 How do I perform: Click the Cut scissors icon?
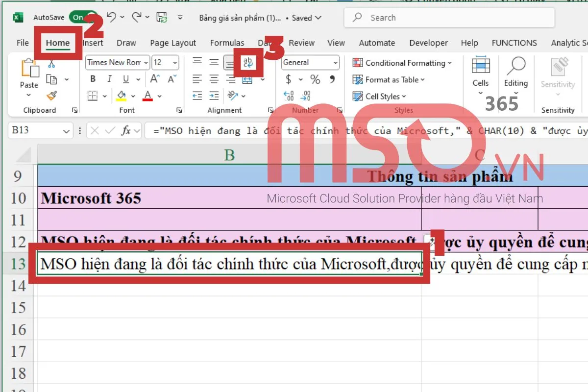point(51,64)
